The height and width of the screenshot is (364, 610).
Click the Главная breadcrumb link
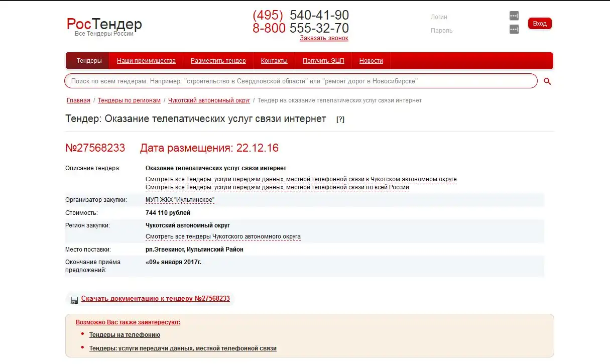[78, 100]
